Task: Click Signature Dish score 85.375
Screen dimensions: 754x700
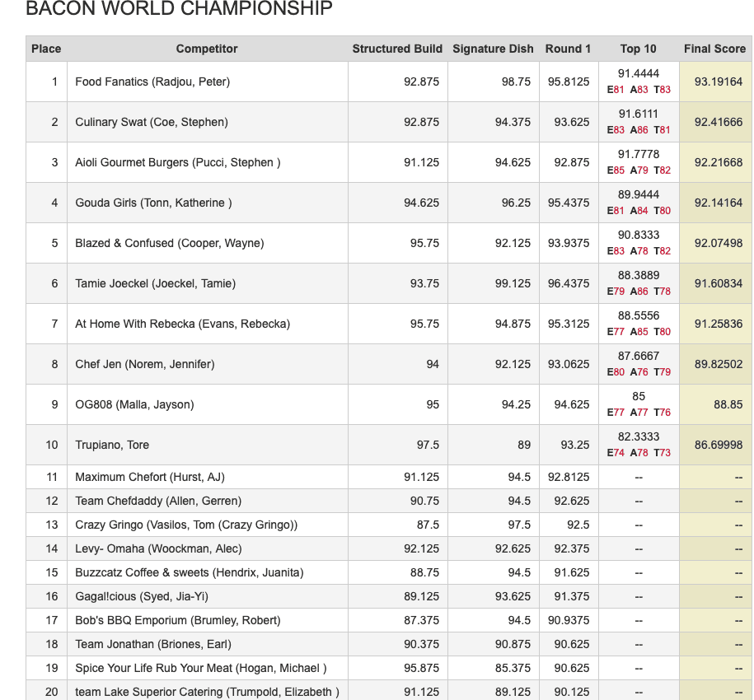Action: click(513, 668)
